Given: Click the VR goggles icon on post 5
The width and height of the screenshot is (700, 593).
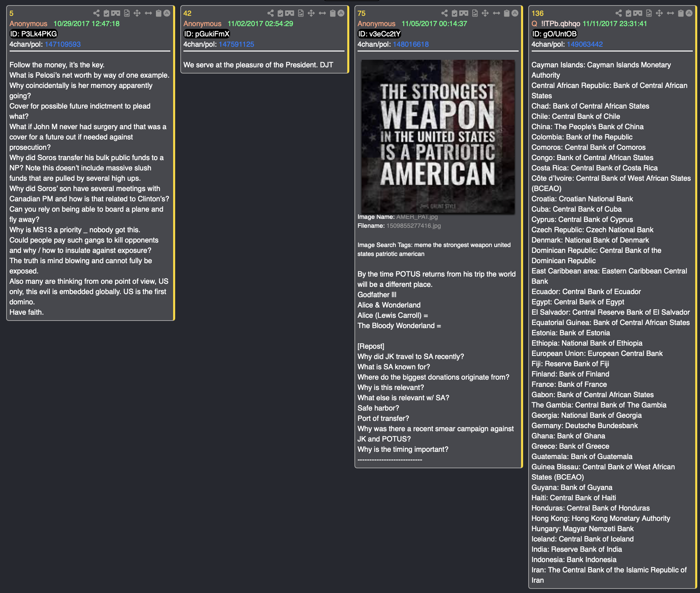Looking at the screenshot, I should click(x=115, y=13).
